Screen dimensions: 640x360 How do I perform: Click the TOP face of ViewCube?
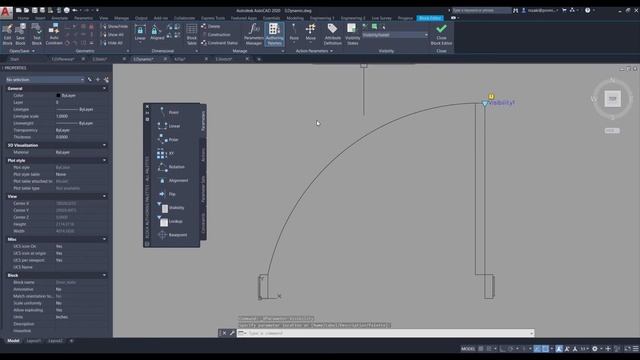pyautogui.click(x=612, y=99)
